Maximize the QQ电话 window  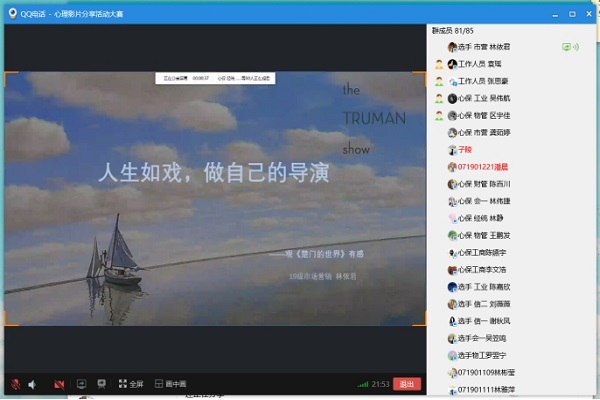click(x=572, y=14)
